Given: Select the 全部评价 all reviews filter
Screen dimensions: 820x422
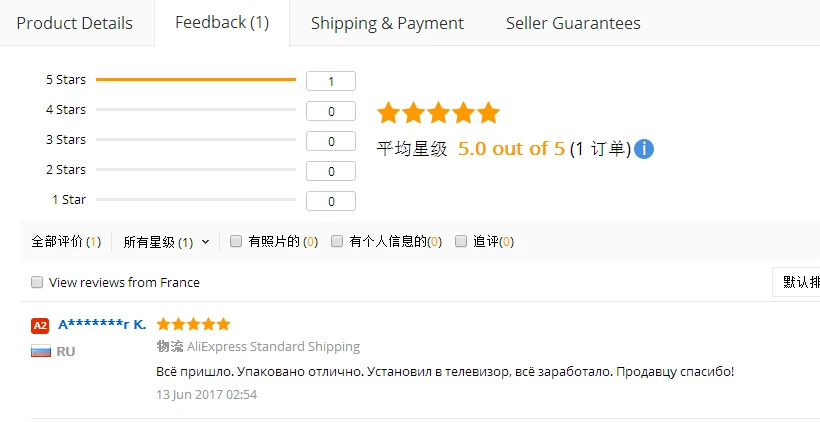Looking at the screenshot, I should click(x=66, y=242).
